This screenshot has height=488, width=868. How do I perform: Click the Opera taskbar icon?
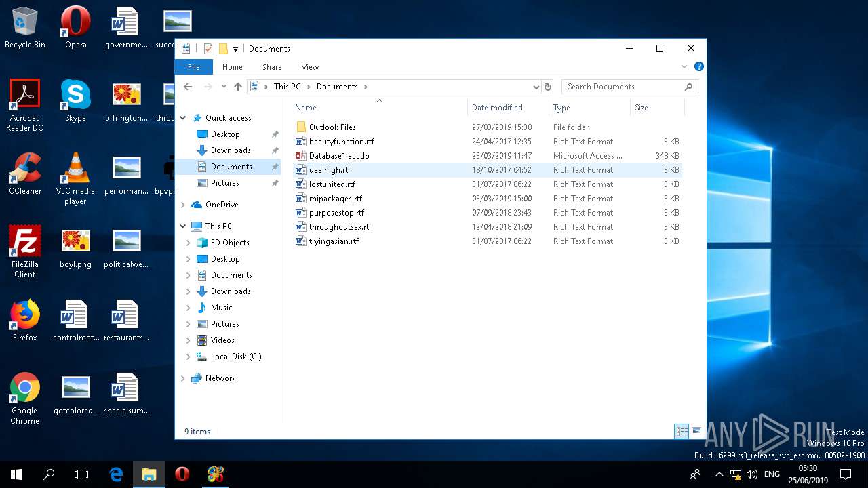[x=182, y=474]
